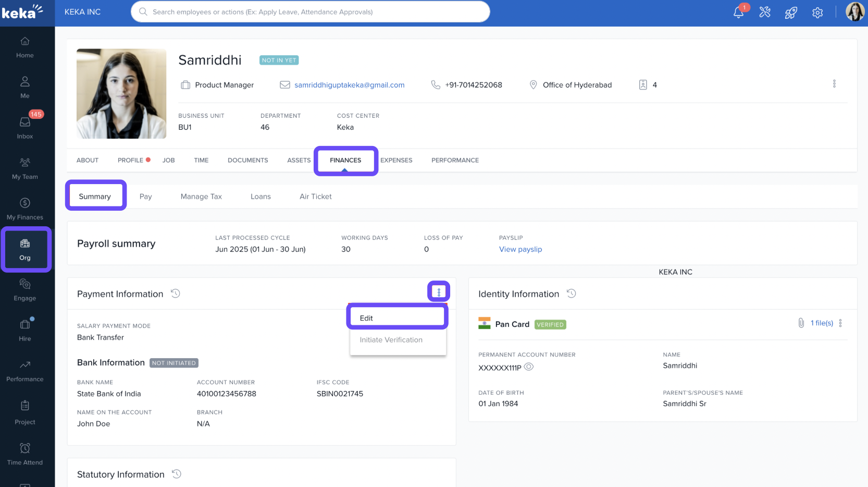Reveal the masked PAN number eye icon
Image resolution: width=868 pixels, height=487 pixels.
pos(529,367)
